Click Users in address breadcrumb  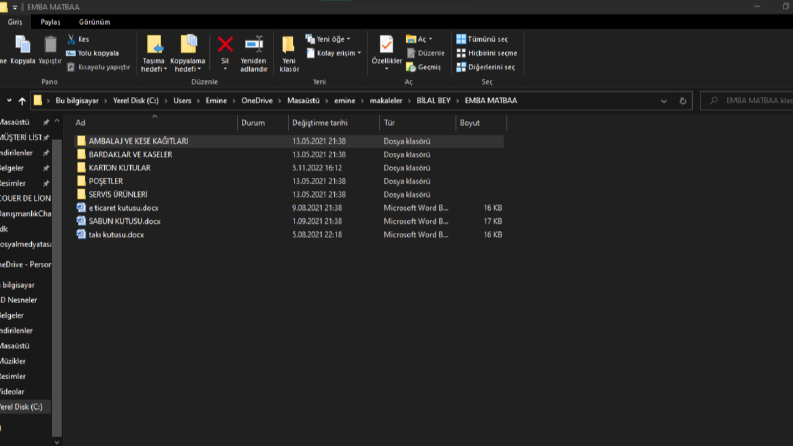click(182, 101)
